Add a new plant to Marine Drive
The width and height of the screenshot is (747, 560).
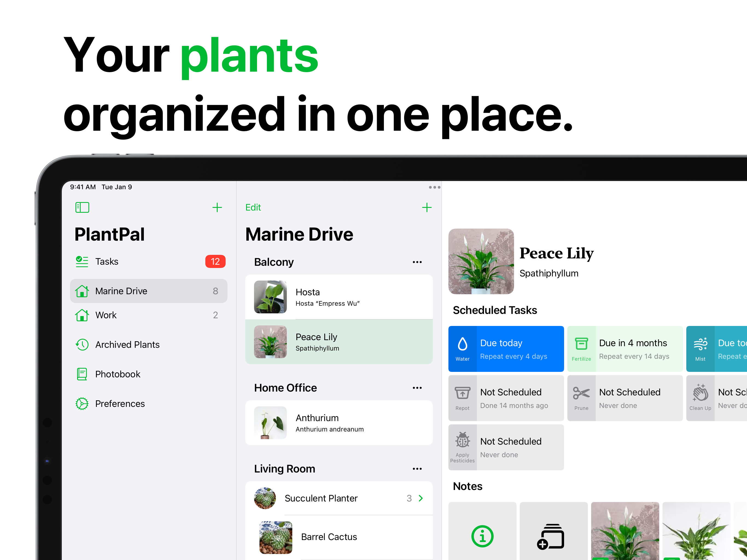(x=427, y=207)
